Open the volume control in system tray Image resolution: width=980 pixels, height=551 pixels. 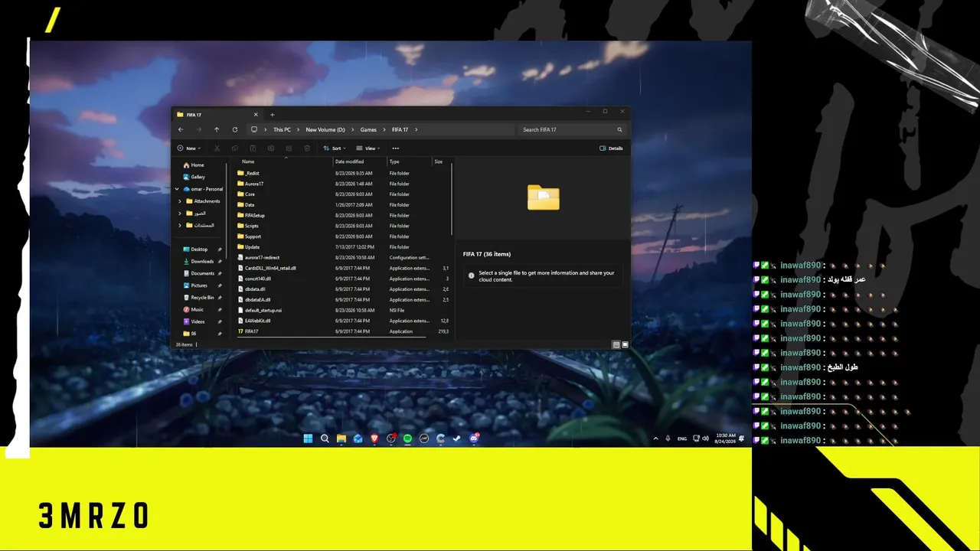705,439
